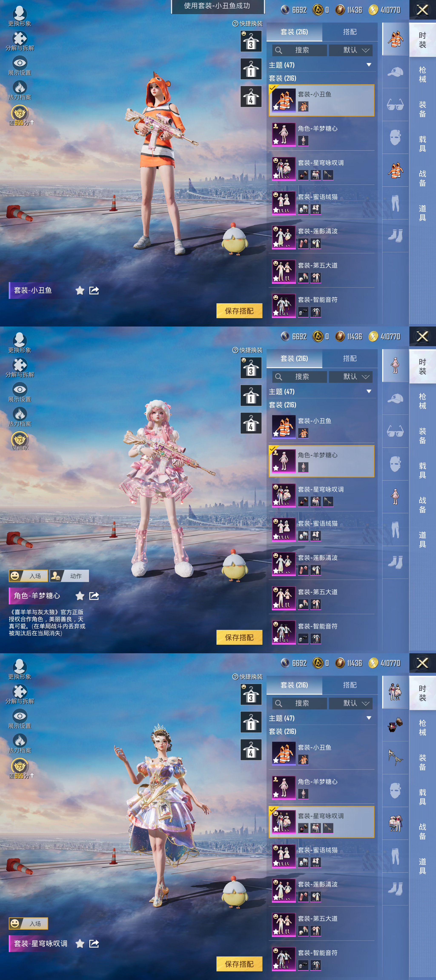Image resolution: width=436 pixels, height=980 pixels.
Task: Click the 动作 button for 羊梦糖心
Action: 69,576
